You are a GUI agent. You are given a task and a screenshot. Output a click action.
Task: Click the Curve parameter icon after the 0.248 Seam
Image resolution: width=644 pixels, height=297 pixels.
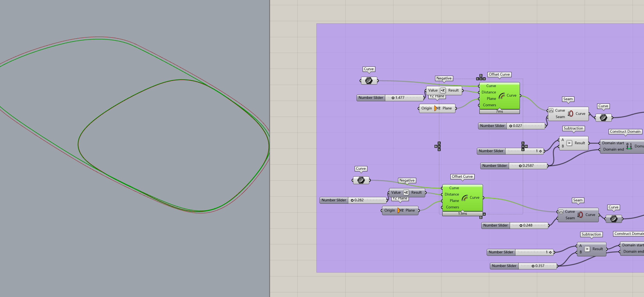pyautogui.click(x=614, y=219)
